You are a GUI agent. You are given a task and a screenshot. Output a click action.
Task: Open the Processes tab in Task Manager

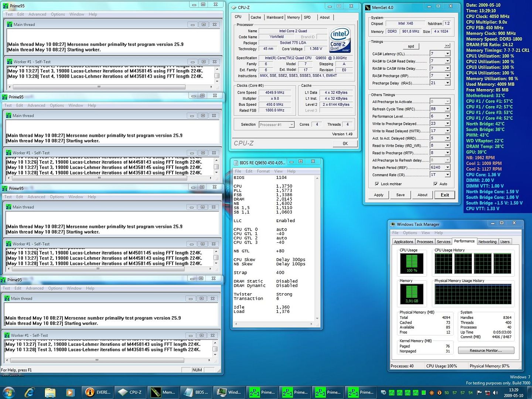425,242
